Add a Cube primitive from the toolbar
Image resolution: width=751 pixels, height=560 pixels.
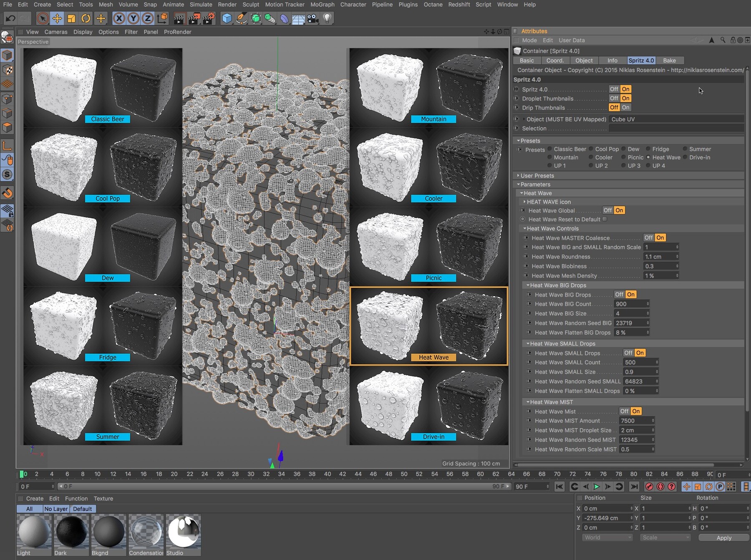click(227, 18)
